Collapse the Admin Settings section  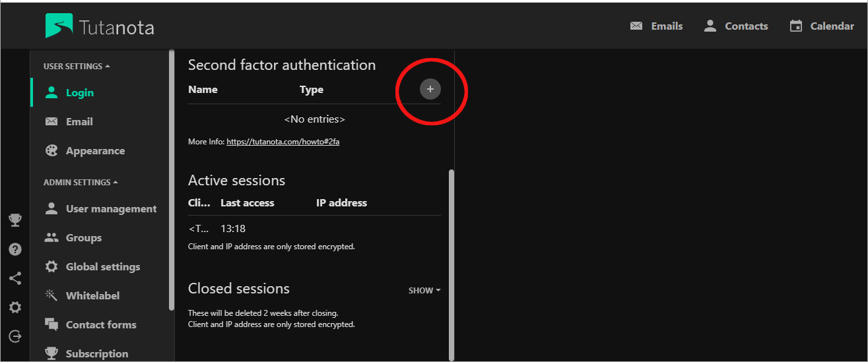81,183
